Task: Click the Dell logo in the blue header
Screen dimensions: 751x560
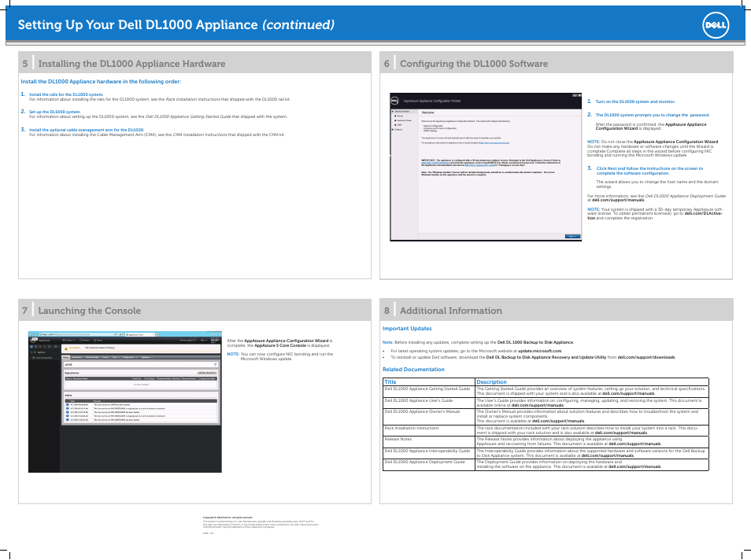Action: click(x=716, y=25)
